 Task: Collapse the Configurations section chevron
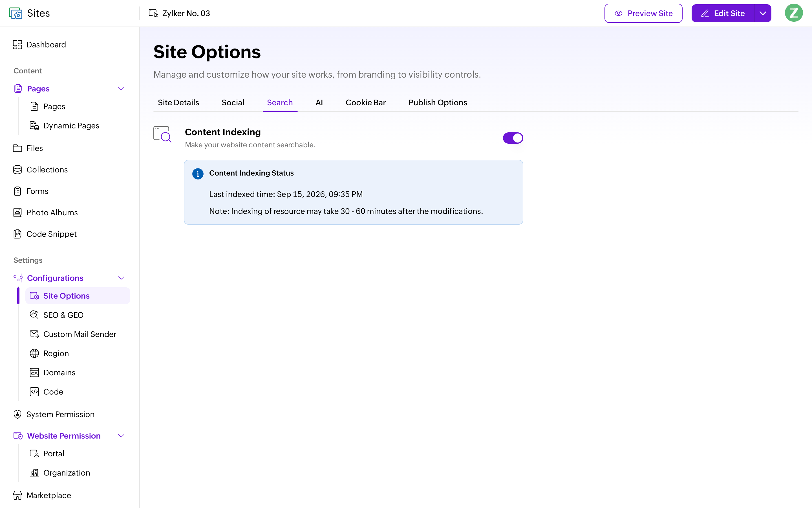(x=122, y=278)
